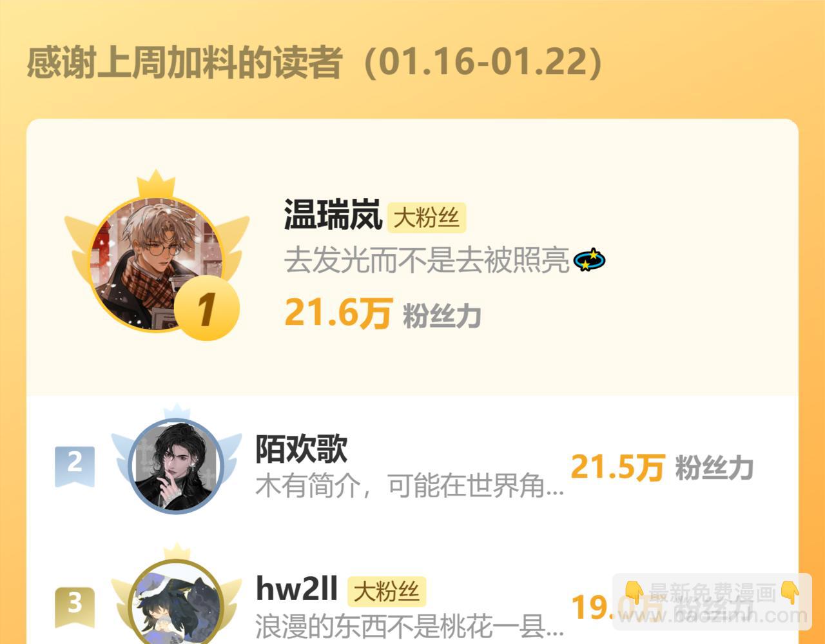The width and height of the screenshot is (825, 644).
Task: Open the username 陌欢歌
Action: point(302,449)
